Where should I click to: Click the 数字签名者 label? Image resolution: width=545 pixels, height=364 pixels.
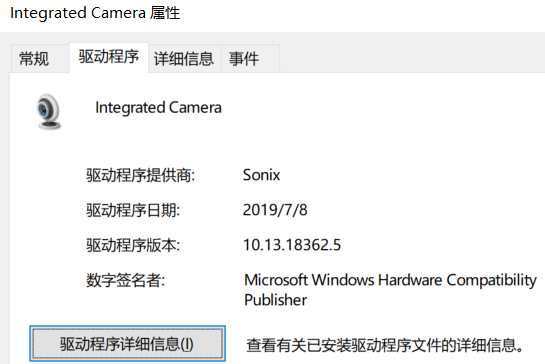click(x=125, y=280)
